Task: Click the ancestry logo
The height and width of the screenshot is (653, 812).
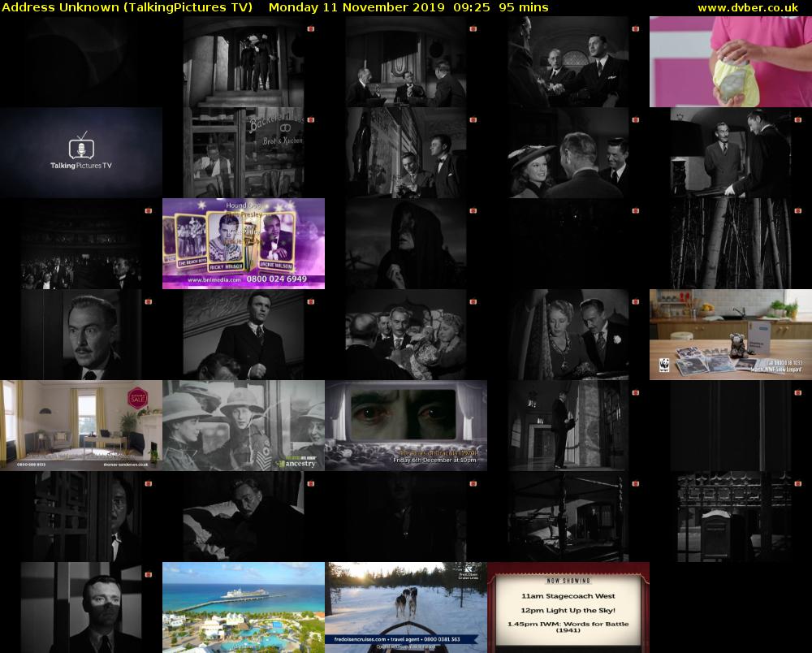Action: pos(296,464)
